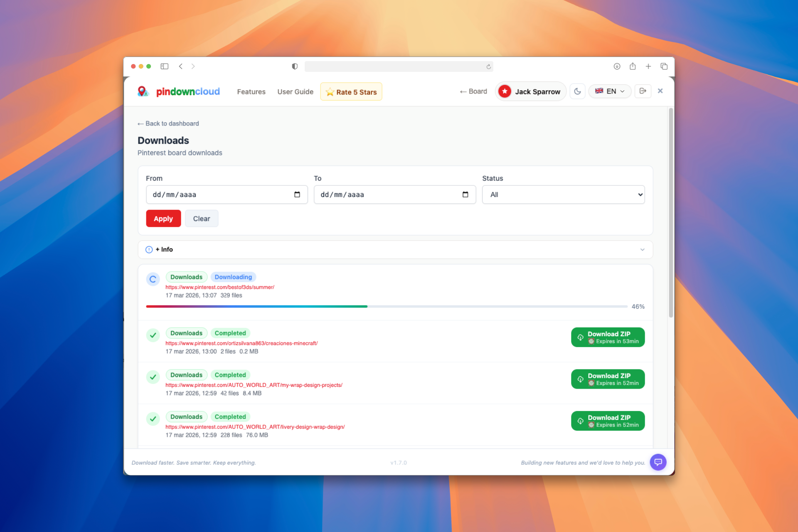The image size is (798, 532).
Task: Click the pindowncloud logo icon
Action: [x=143, y=91]
